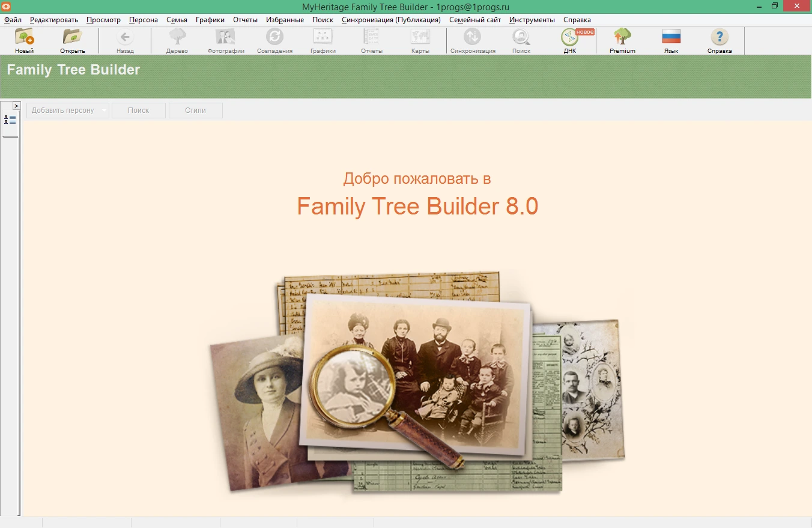The height and width of the screenshot is (528, 812).
Task: Open the Файл menu
Action: tap(13, 20)
